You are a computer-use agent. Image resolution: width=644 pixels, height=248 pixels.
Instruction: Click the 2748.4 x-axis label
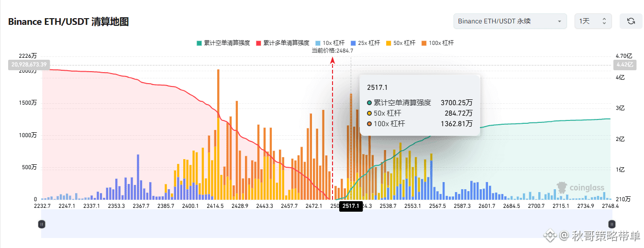coord(610,206)
